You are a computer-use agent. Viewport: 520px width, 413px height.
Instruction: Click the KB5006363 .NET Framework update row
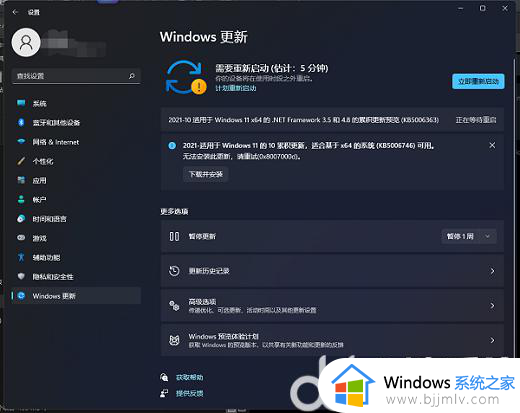pyautogui.click(x=332, y=120)
